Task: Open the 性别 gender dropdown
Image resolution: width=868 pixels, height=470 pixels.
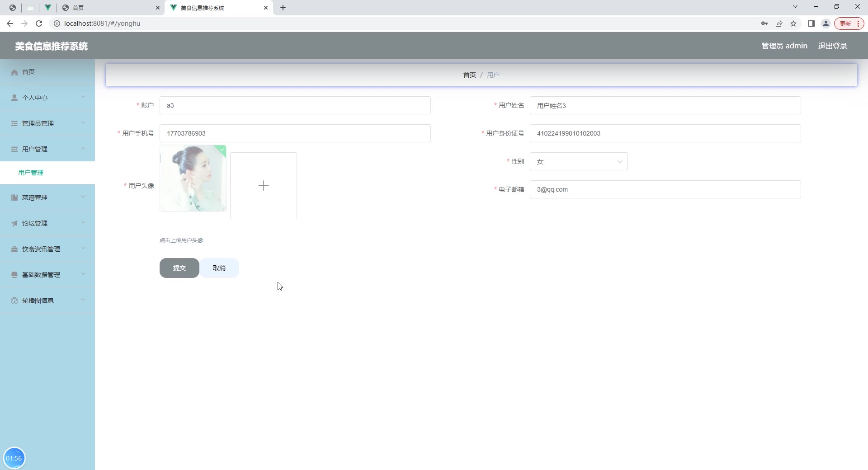Action: click(579, 162)
